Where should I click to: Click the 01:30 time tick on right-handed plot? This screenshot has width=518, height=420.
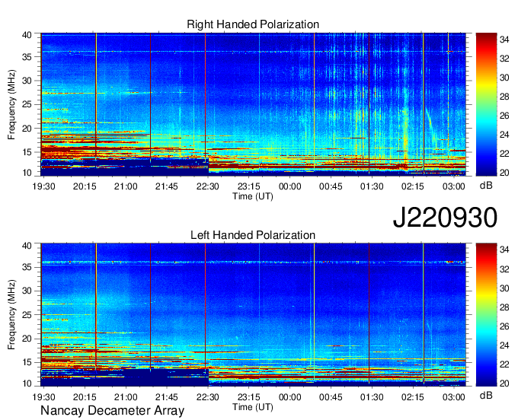[372, 186]
